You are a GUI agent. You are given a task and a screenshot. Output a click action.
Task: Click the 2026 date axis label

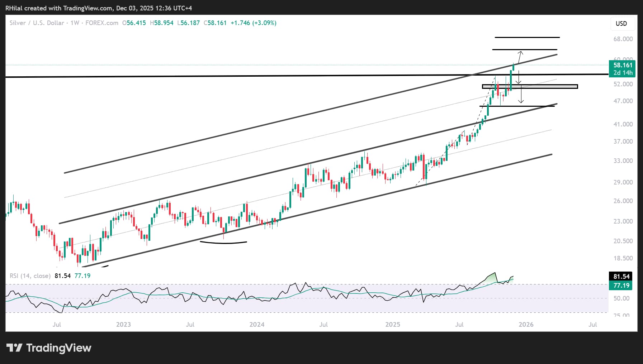click(x=526, y=325)
